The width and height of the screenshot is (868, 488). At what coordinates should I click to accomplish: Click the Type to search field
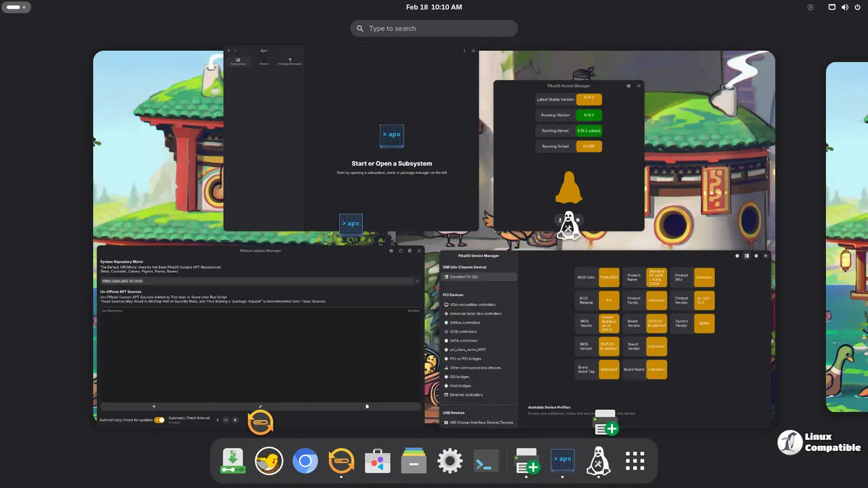point(434,29)
